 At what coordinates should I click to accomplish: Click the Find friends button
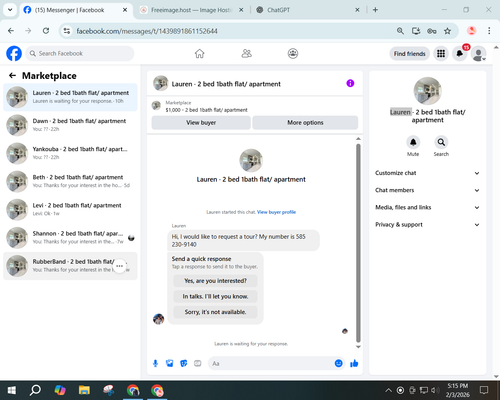pyautogui.click(x=410, y=54)
